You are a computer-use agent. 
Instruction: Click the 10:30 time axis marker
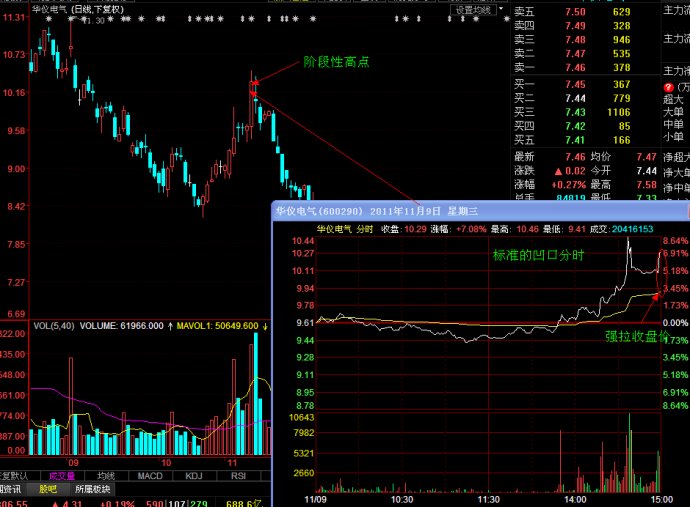point(402,497)
